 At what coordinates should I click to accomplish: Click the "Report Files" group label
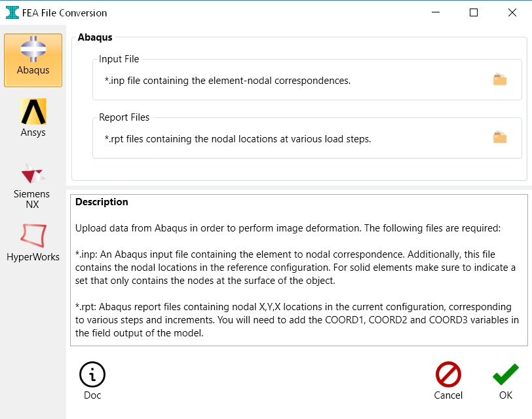(x=124, y=117)
